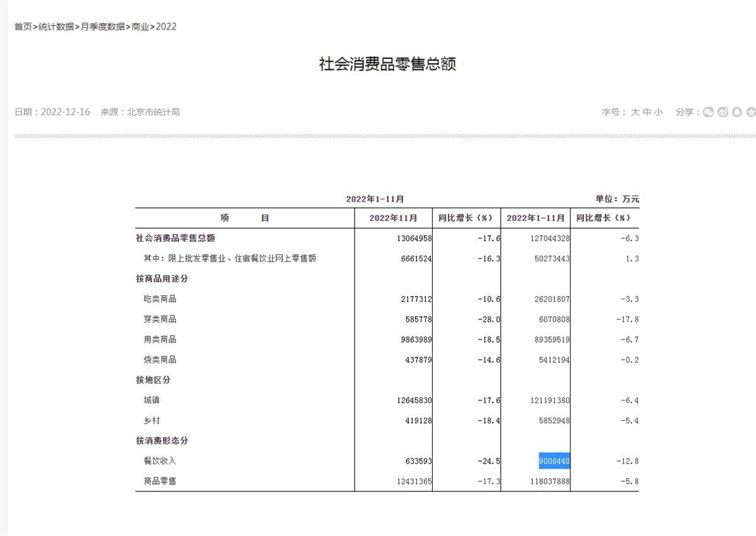Select the 项目 column header
The image size is (756, 536).
[x=244, y=218]
